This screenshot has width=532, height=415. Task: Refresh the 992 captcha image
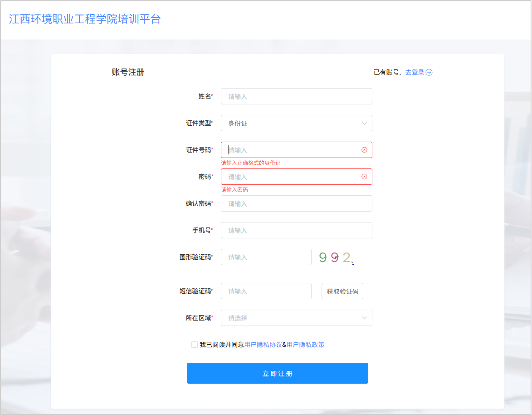[336, 257]
